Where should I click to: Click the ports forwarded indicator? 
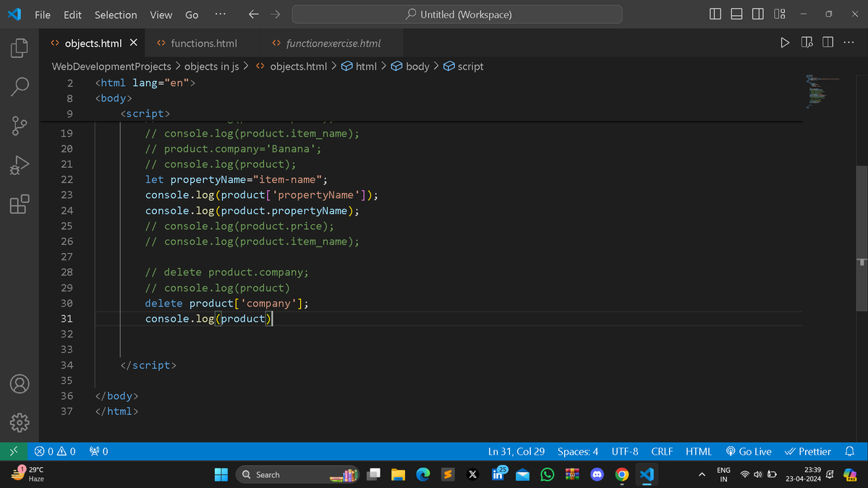[x=98, y=451]
